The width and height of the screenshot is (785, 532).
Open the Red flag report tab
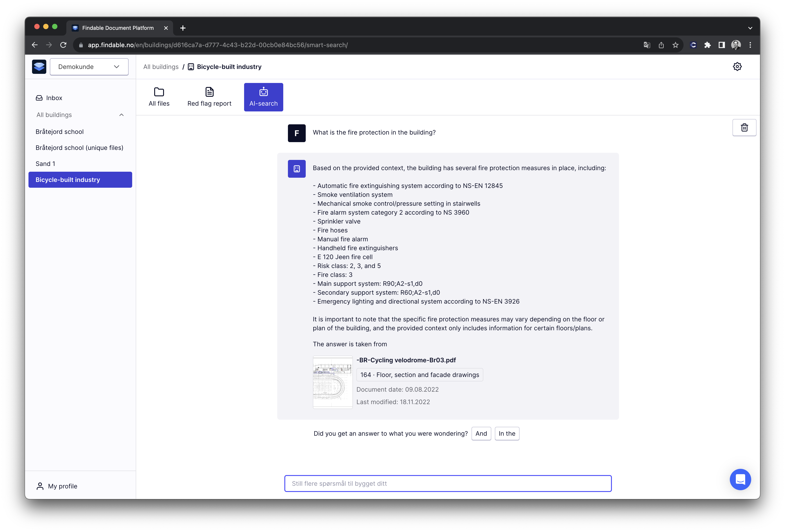click(209, 97)
